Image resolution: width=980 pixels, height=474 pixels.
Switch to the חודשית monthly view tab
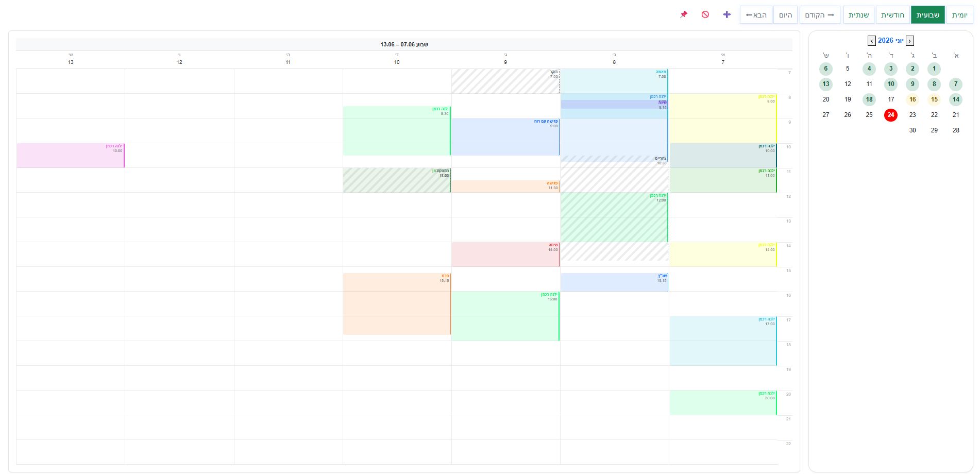pyautogui.click(x=892, y=15)
